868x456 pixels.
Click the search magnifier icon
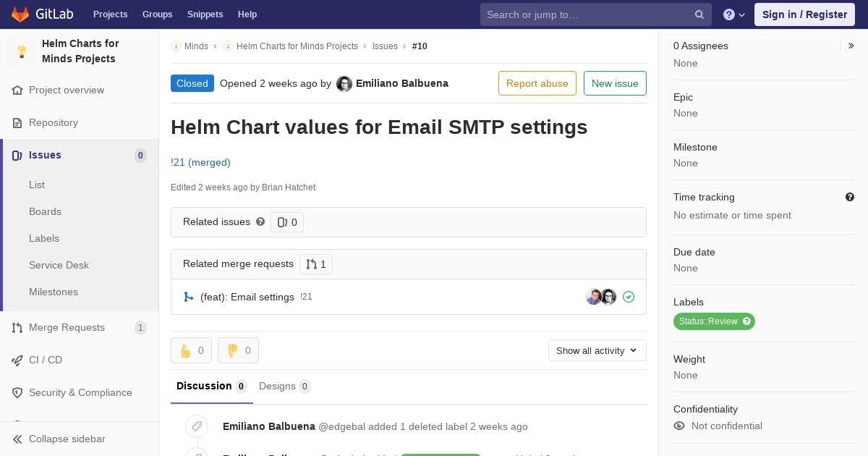point(699,14)
